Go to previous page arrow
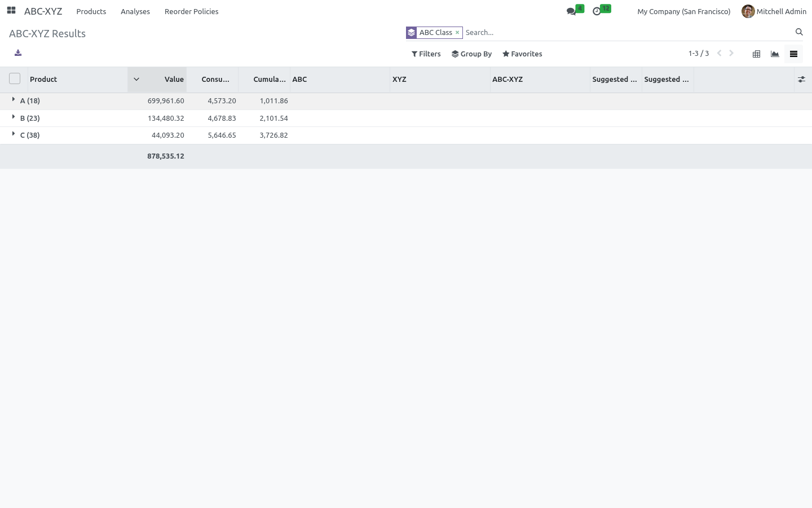This screenshot has height=508, width=812. 720,54
